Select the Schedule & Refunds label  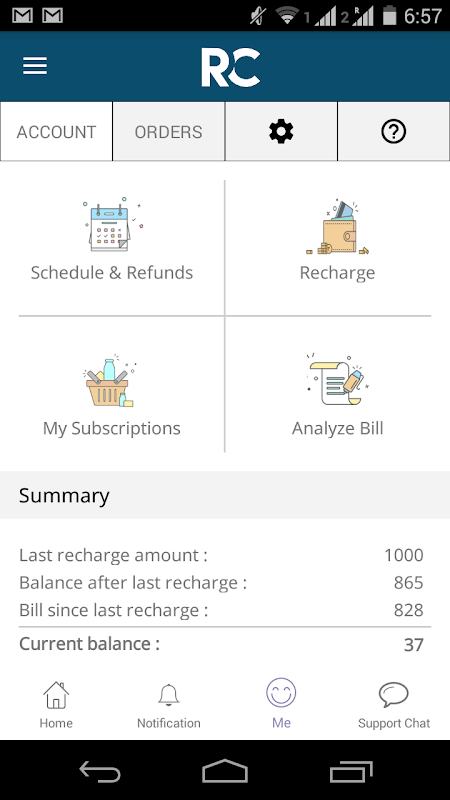point(112,273)
